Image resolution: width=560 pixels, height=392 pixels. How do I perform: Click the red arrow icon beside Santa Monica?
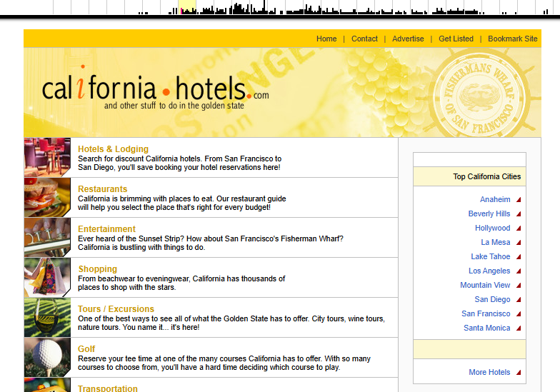click(x=519, y=328)
